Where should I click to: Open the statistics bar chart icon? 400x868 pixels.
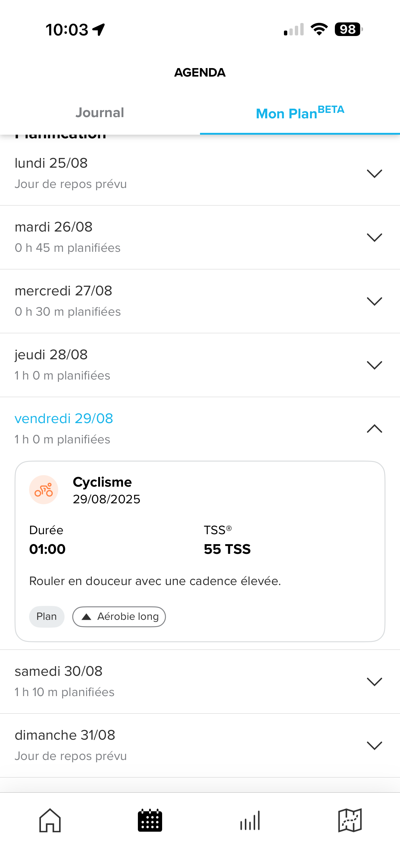(x=250, y=820)
